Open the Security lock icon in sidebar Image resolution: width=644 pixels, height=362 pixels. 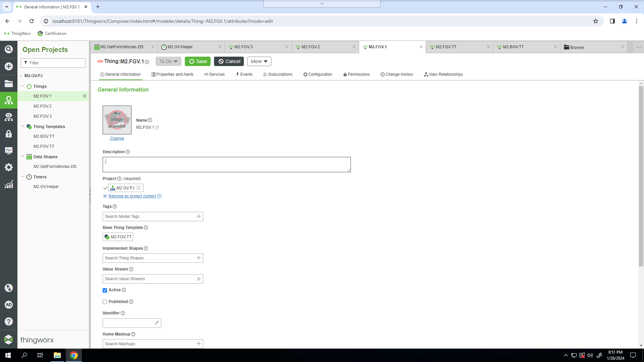(x=9, y=134)
